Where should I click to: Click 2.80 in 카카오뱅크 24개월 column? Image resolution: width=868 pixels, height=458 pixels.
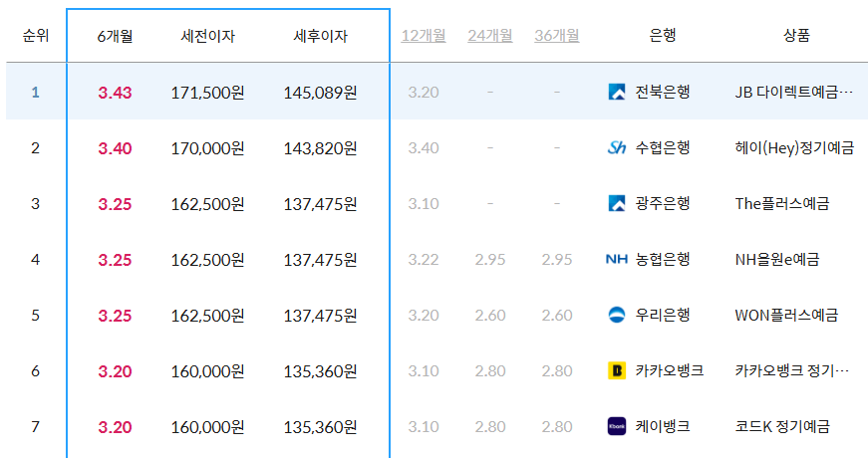coord(490,370)
